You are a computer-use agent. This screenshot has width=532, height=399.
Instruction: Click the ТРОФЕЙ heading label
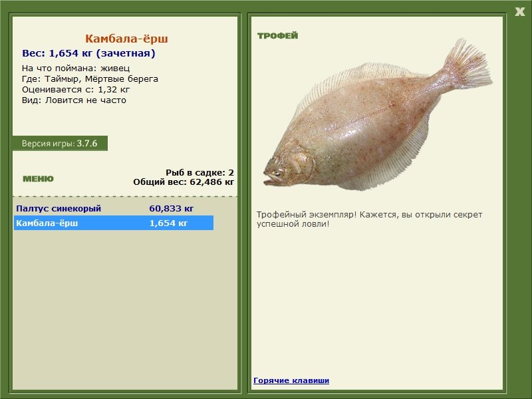[277, 36]
